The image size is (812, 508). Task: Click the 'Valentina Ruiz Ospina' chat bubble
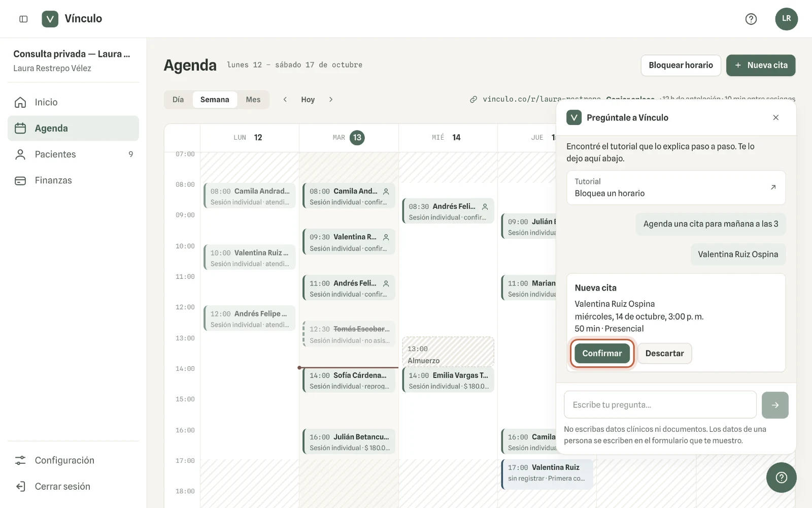pos(738,255)
